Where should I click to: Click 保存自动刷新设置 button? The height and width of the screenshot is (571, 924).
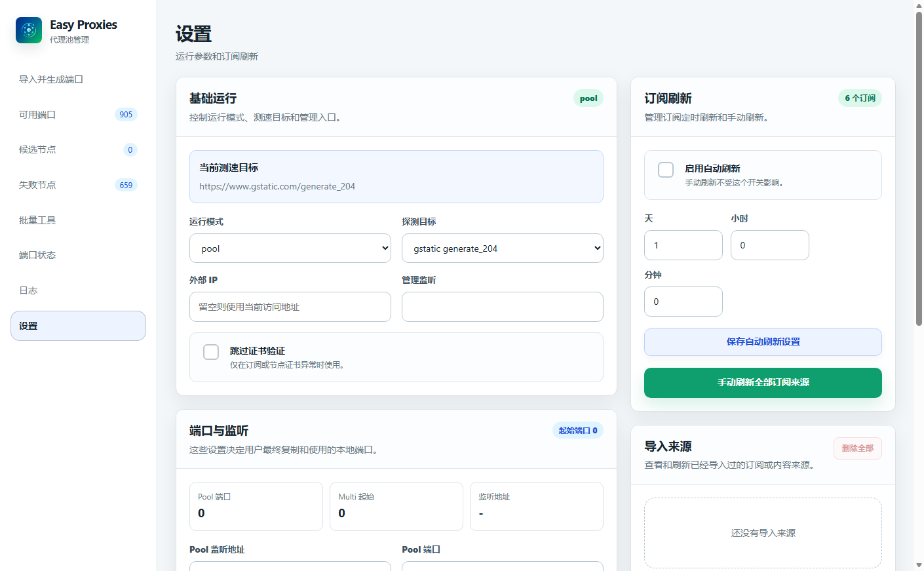point(763,342)
